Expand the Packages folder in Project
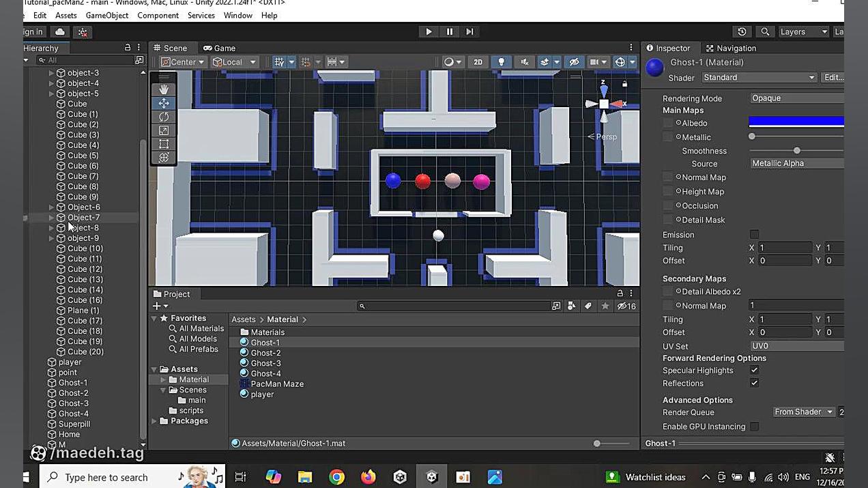Screen dimensions: 868x488 point(154,421)
